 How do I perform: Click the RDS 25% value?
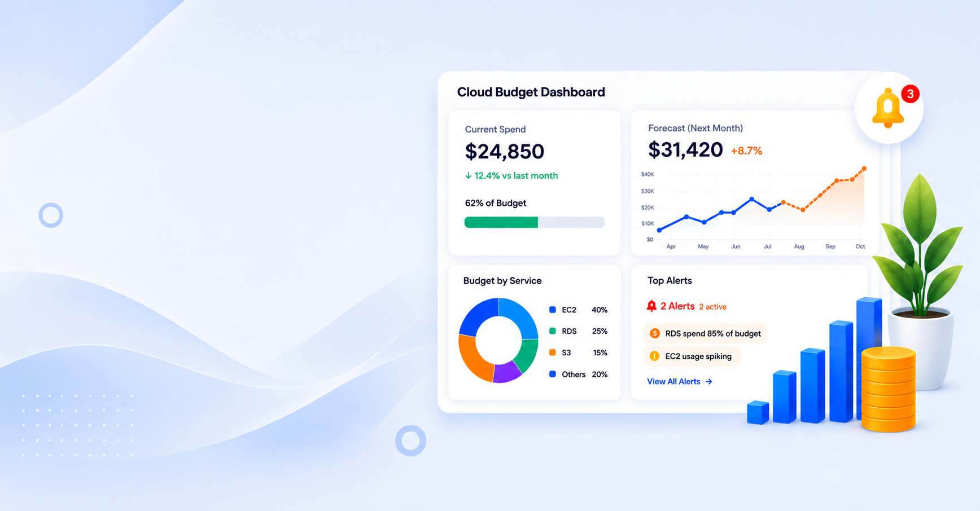[x=600, y=331]
